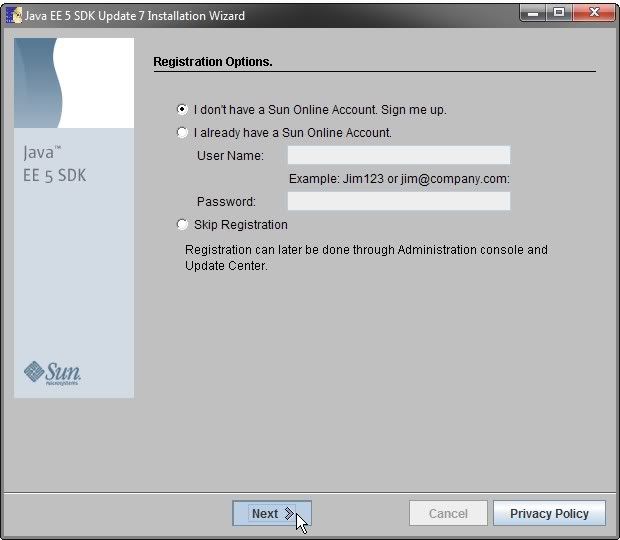Click the "Password:" label
This screenshot has height=540, width=620.
(226, 202)
